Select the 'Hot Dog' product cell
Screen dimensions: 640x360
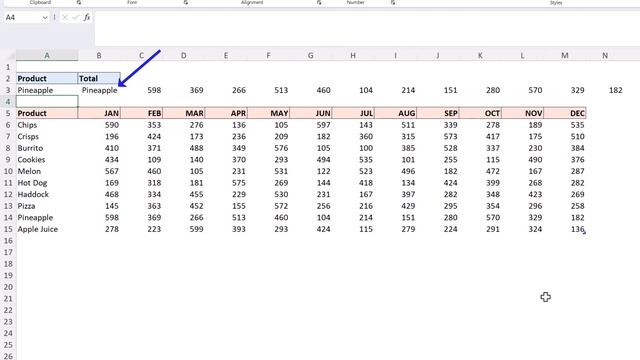tap(47, 183)
